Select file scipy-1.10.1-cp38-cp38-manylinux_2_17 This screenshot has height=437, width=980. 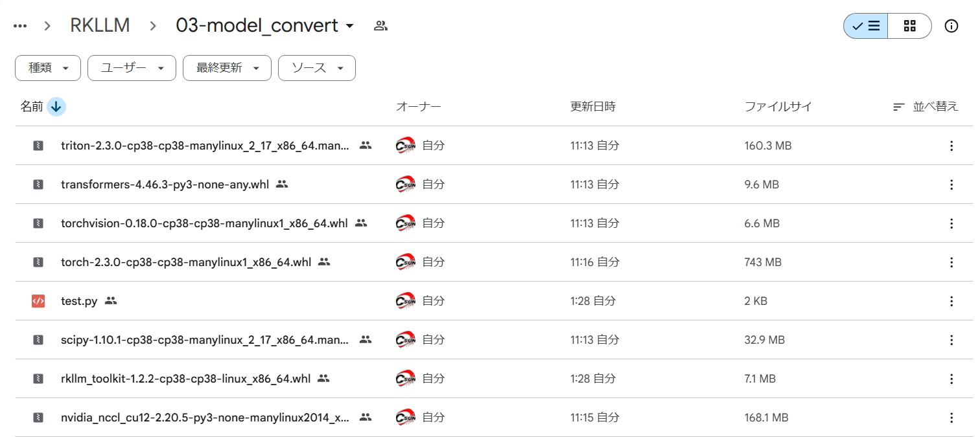(205, 340)
